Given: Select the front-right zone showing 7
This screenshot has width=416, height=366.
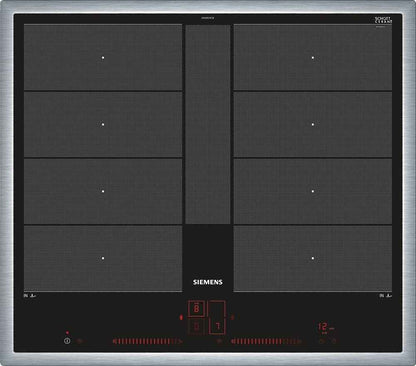Looking at the screenshot, I should point(217,326).
